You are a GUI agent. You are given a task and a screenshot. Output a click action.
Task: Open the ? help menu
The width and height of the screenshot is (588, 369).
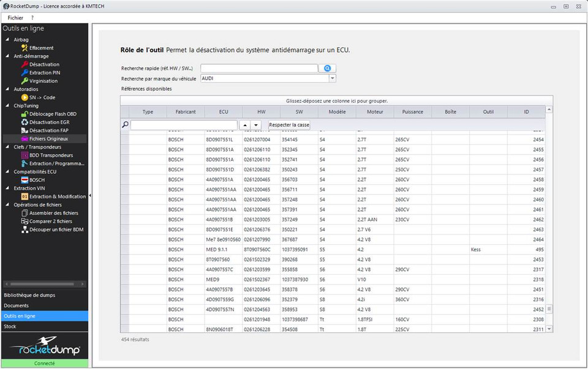32,18
